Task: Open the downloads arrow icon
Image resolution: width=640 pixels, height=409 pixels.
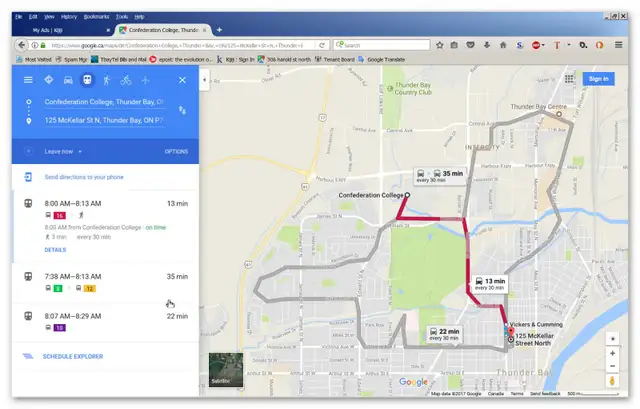Action: click(x=487, y=45)
